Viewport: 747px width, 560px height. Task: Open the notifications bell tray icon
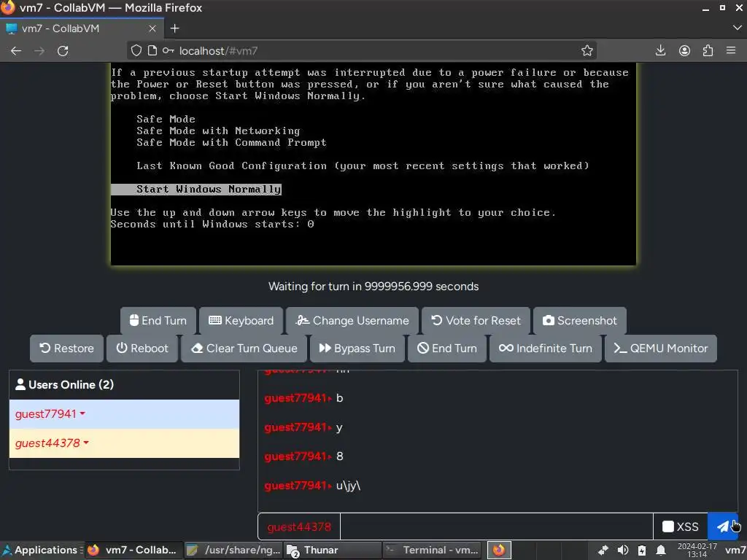pyautogui.click(x=661, y=550)
